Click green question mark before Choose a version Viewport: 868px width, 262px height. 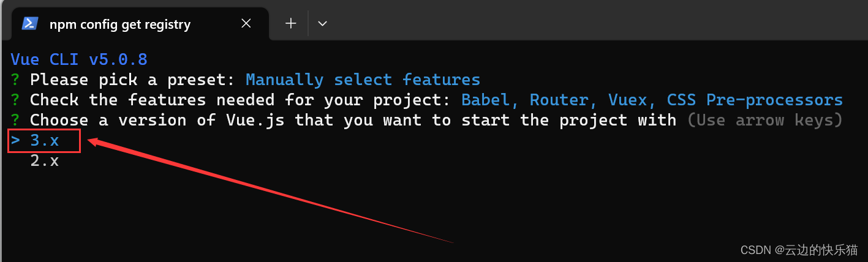tap(15, 120)
